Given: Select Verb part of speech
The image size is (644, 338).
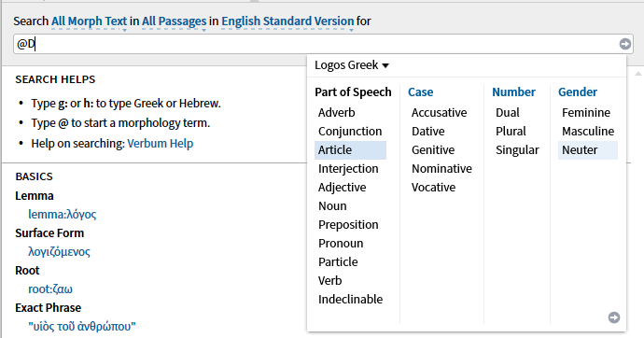Looking at the screenshot, I should click(x=329, y=281).
